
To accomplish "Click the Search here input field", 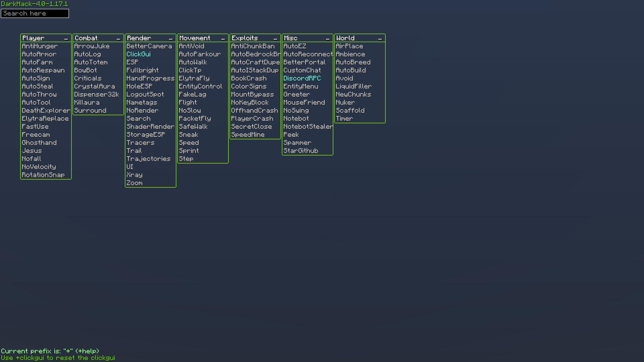I will [35, 13].
